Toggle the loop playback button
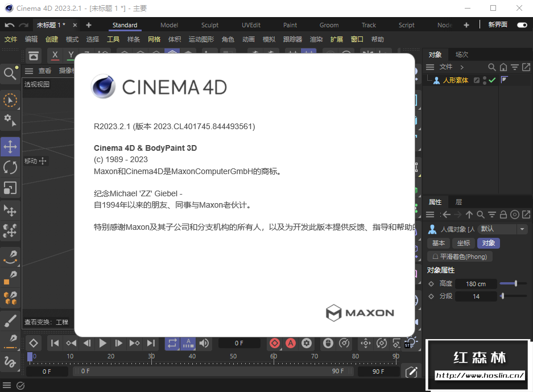533x392 pixels. coord(171,343)
